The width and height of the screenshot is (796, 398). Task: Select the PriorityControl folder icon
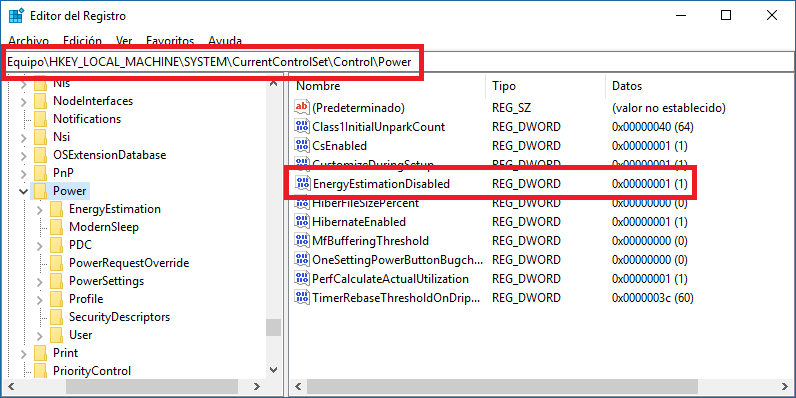pyautogui.click(x=40, y=371)
